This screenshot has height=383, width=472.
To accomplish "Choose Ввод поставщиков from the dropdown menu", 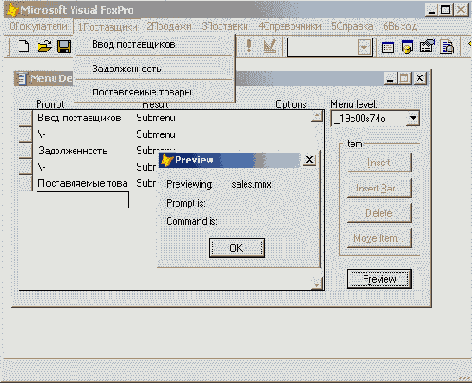I will tap(154, 44).
